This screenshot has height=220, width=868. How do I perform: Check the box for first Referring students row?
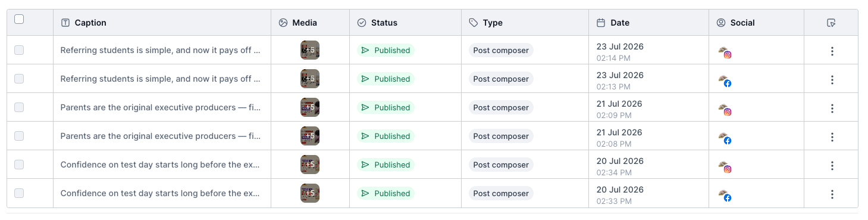click(19, 50)
